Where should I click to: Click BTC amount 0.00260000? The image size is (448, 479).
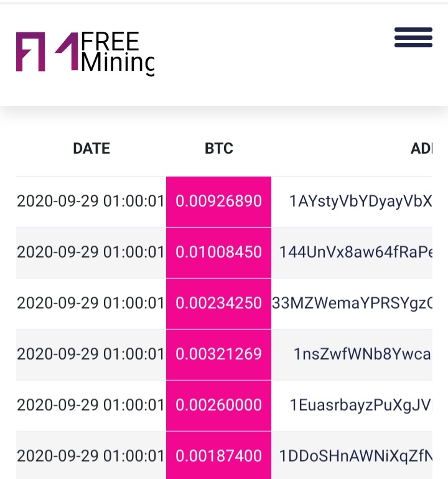click(219, 406)
